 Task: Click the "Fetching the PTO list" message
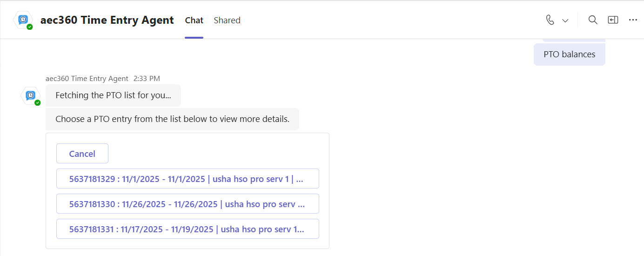point(113,95)
